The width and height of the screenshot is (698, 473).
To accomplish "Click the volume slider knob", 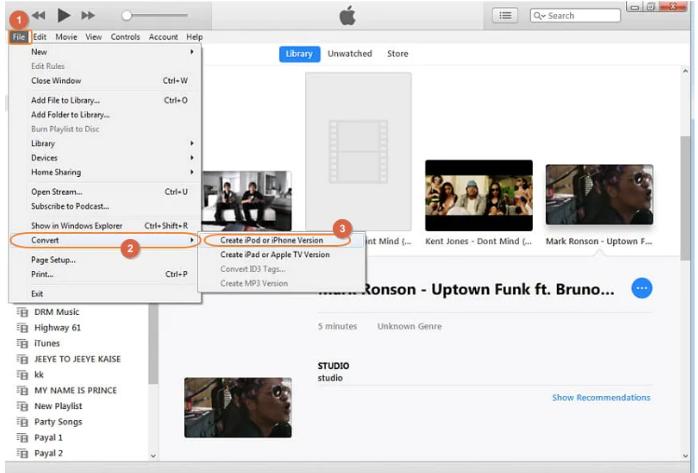I will (x=127, y=16).
